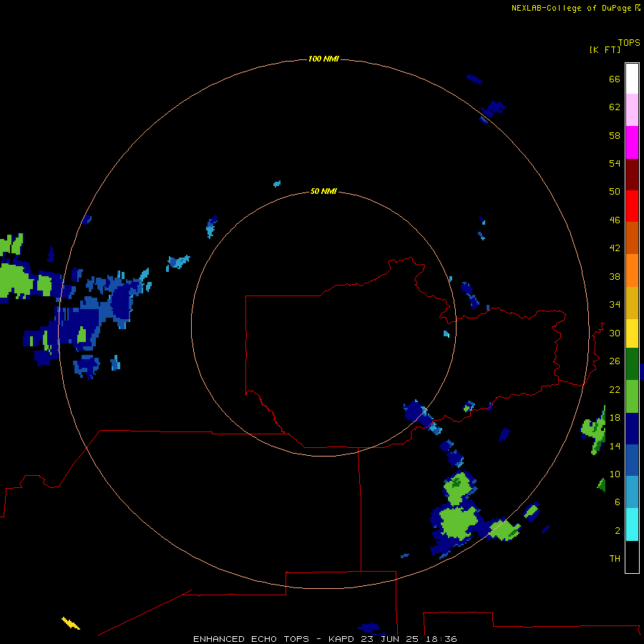Choose the yellow legend color swatch
This screenshot has height=644, width=644.
[632, 333]
